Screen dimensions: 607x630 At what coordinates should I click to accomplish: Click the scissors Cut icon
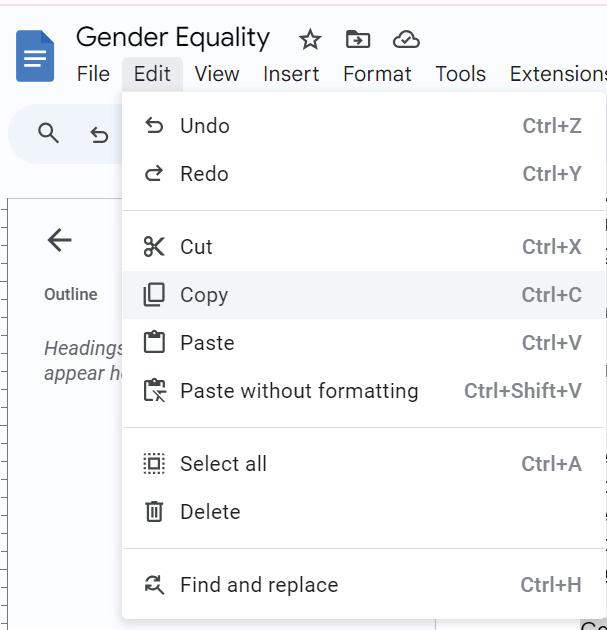154,247
